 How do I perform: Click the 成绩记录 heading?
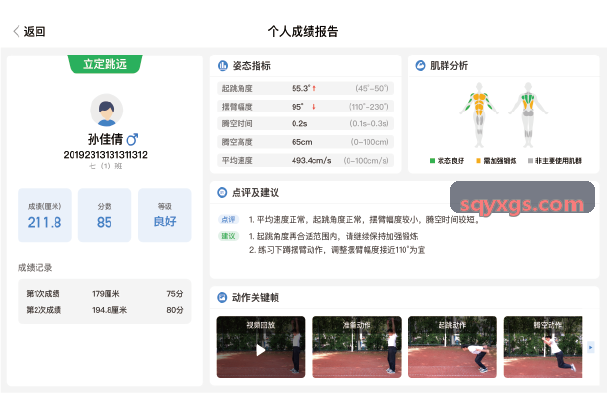pyautogui.click(x=35, y=268)
